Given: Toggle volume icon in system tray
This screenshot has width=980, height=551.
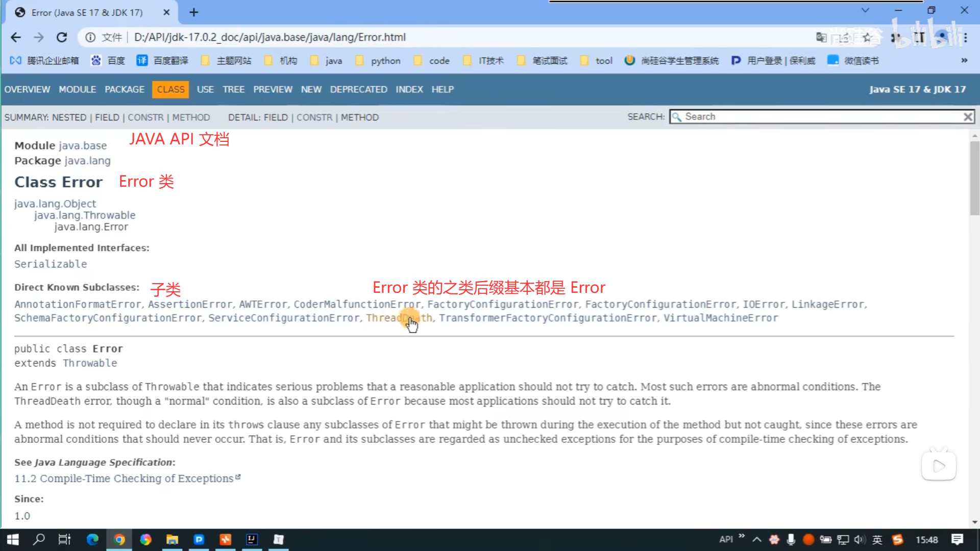Looking at the screenshot, I should [860, 539].
